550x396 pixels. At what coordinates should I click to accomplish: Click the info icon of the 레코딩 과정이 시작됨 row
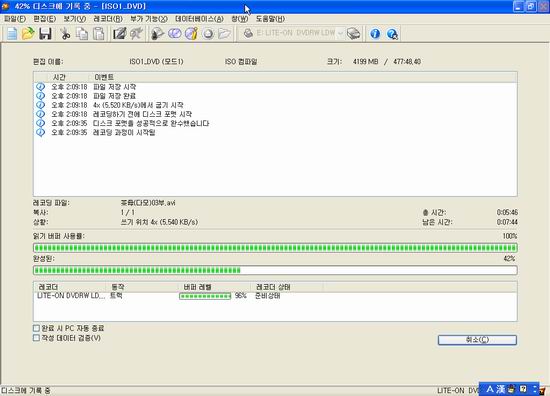coord(41,132)
